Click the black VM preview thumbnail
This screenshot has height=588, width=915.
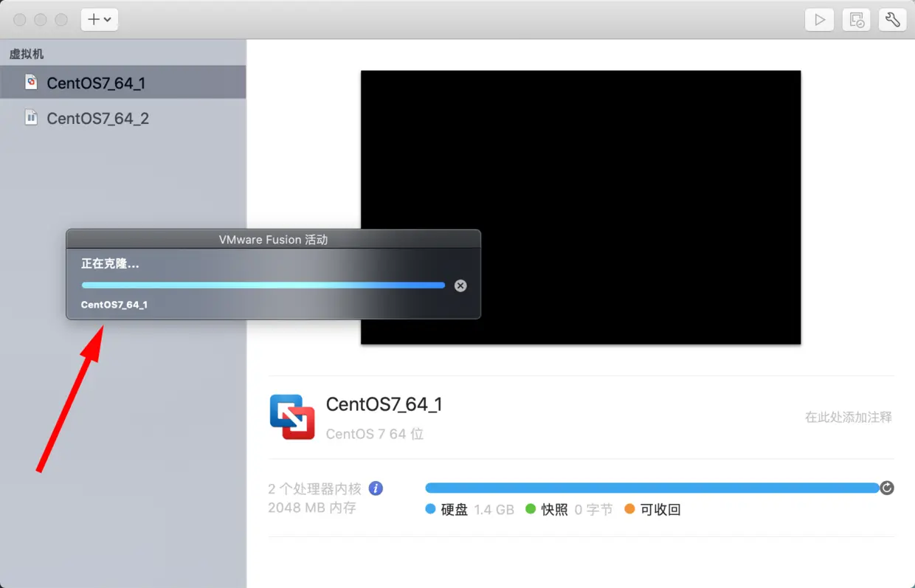pos(581,207)
